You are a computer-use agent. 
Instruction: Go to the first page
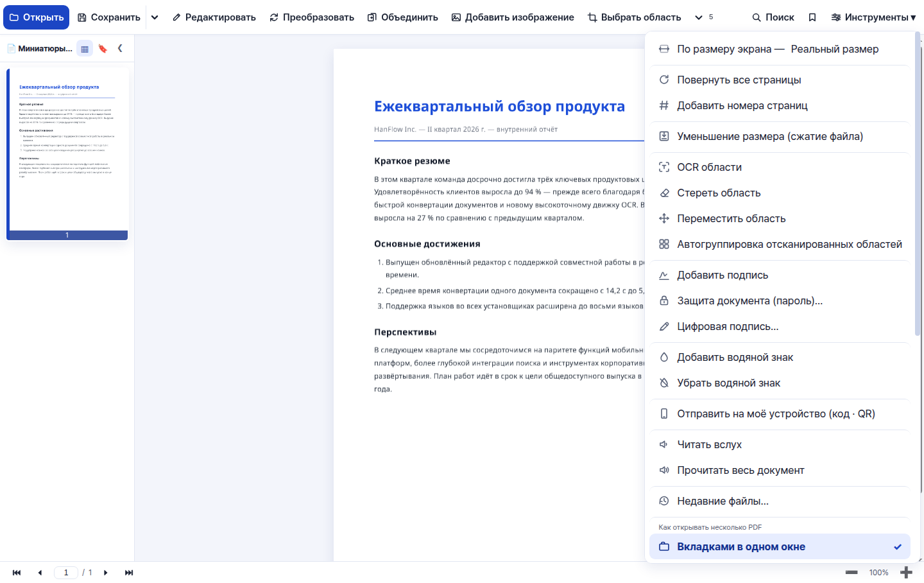[x=17, y=573]
